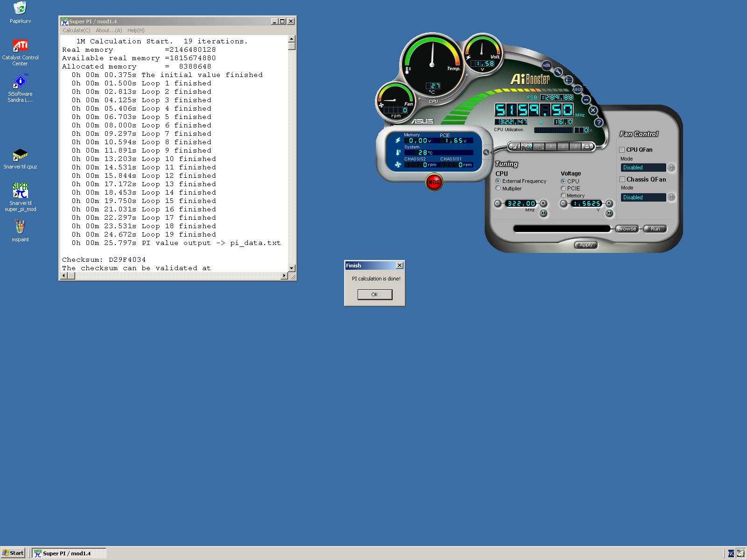Viewport: 747px width, 560px height.
Task: Click arrow next to Chassis QFan mode
Action: tap(671, 197)
